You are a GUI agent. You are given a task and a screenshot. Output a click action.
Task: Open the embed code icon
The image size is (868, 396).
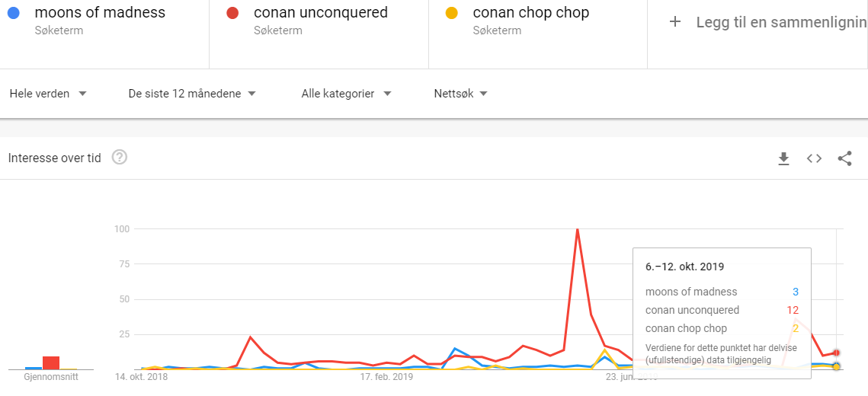[814, 158]
